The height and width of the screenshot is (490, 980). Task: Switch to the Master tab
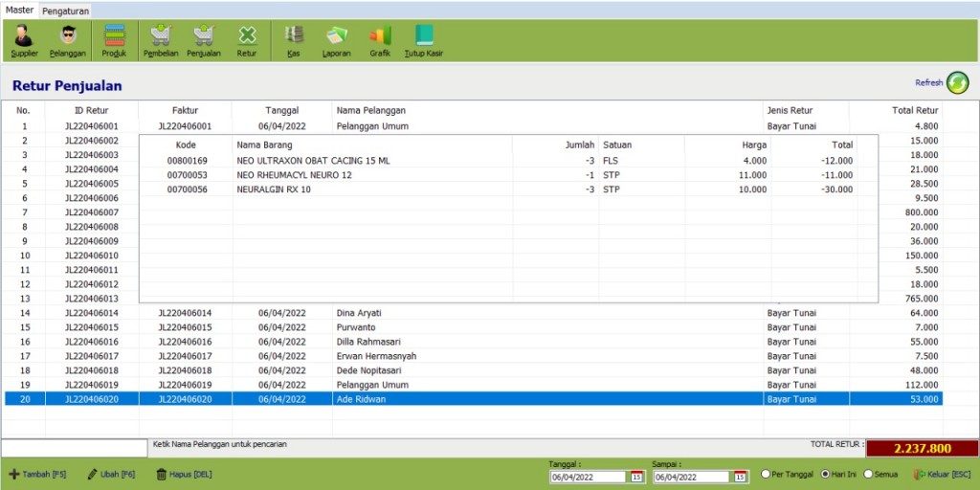point(19,10)
